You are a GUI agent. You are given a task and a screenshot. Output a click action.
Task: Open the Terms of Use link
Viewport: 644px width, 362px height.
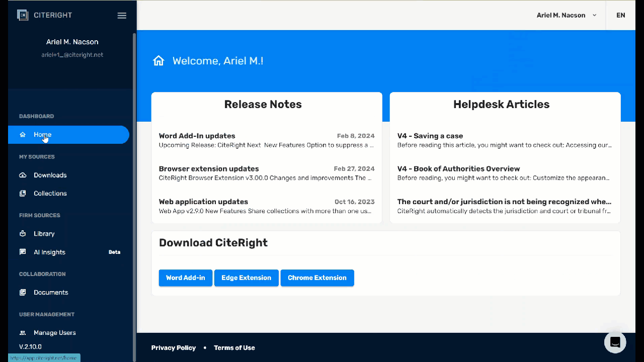(x=234, y=347)
